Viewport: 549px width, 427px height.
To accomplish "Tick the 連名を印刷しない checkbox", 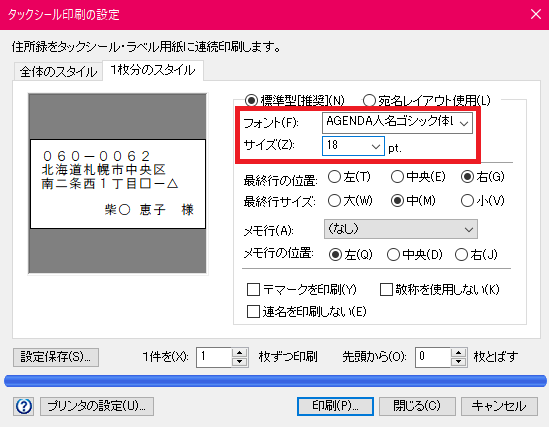I will click(253, 311).
